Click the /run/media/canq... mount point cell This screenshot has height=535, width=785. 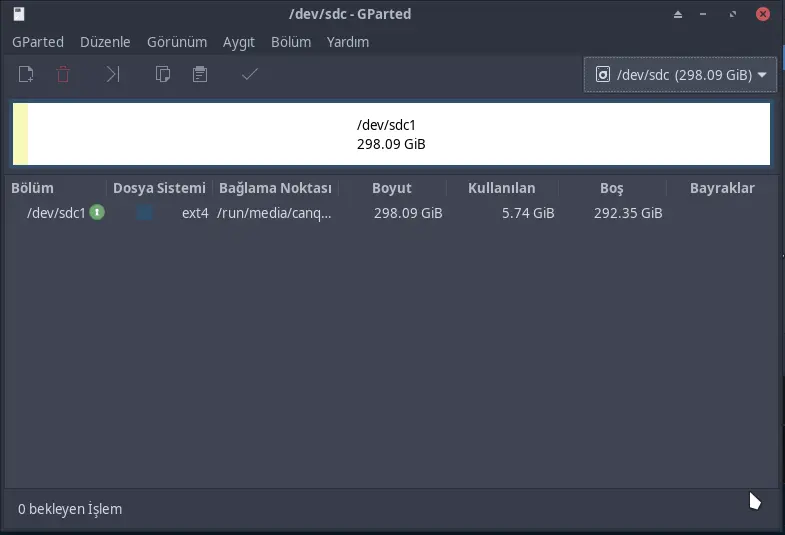click(274, 213)
